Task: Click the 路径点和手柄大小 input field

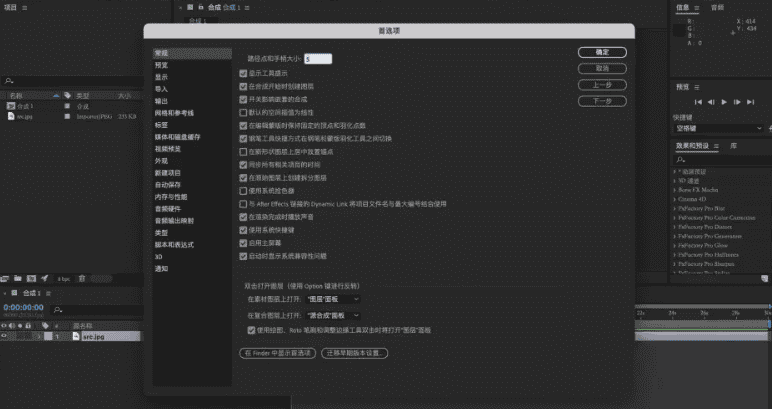Action: point(318,59)
